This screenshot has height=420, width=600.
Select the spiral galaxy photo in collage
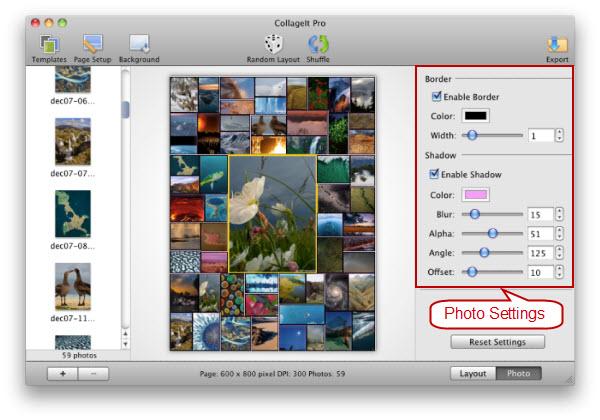click(x=336, y=292)
